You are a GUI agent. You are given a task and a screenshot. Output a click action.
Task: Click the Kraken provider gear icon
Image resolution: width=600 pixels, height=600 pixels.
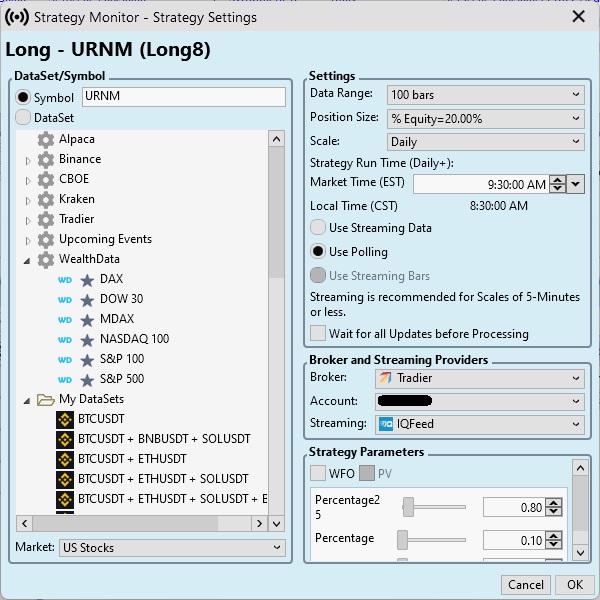pos(46,199)
